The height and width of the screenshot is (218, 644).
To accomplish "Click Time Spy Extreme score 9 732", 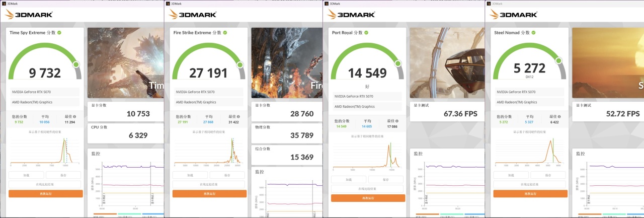I will click(45, 73).
